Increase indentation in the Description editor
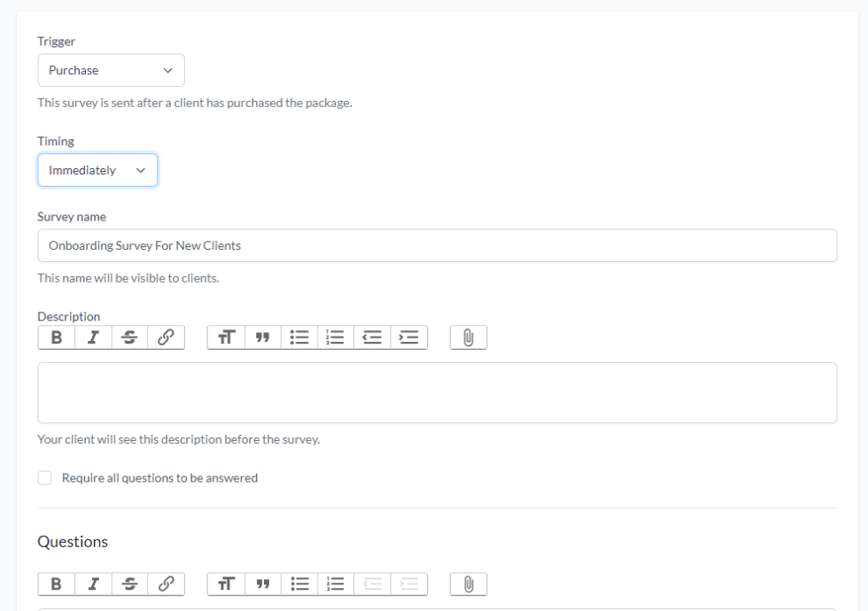 408,336
